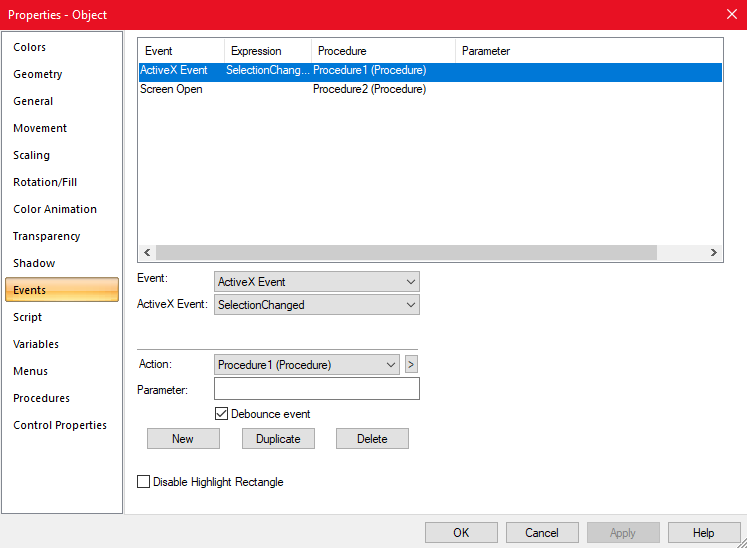
Task: Click the SelectionChang... expression cell
Action: coord(268,70)
